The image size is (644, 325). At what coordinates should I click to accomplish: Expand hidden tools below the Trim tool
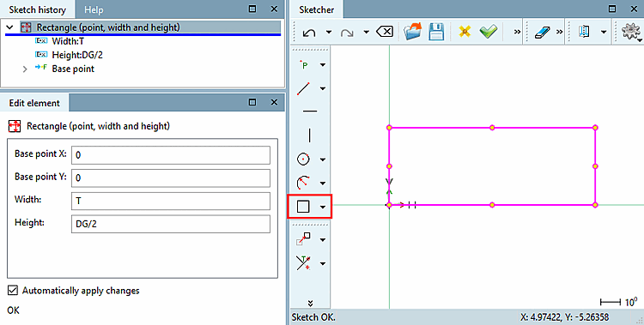(x=310, y=304)
